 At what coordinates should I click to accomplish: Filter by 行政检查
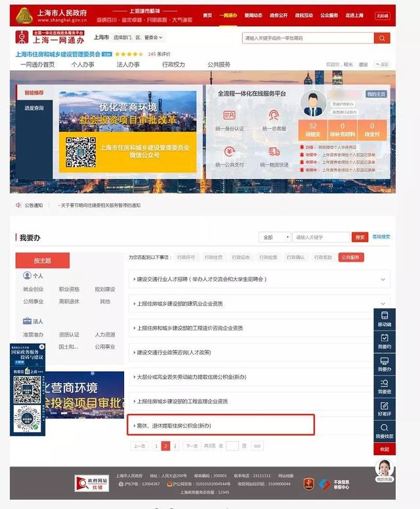(x=268, y=257)
